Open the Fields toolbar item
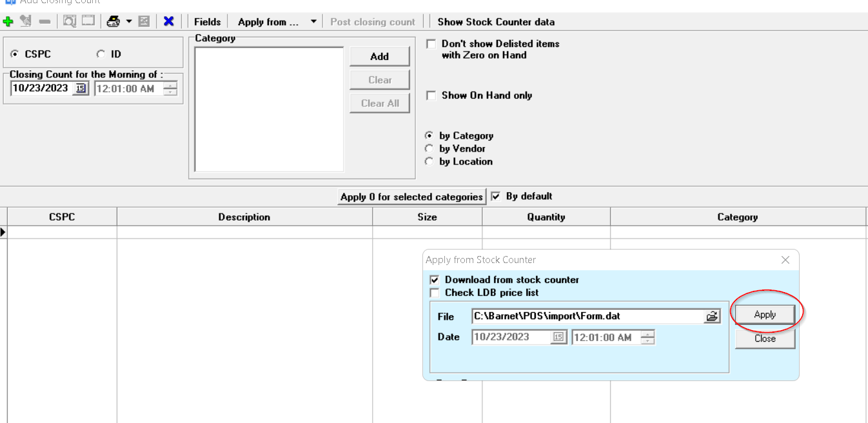This screenshot has height=423, width=868. [208, 22]
